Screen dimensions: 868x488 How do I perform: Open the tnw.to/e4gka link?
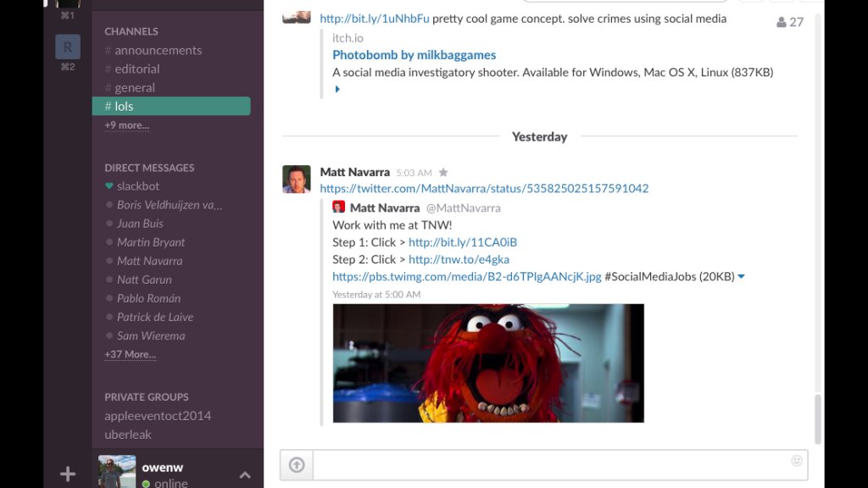pyautogui.click(x=459, y=259)
